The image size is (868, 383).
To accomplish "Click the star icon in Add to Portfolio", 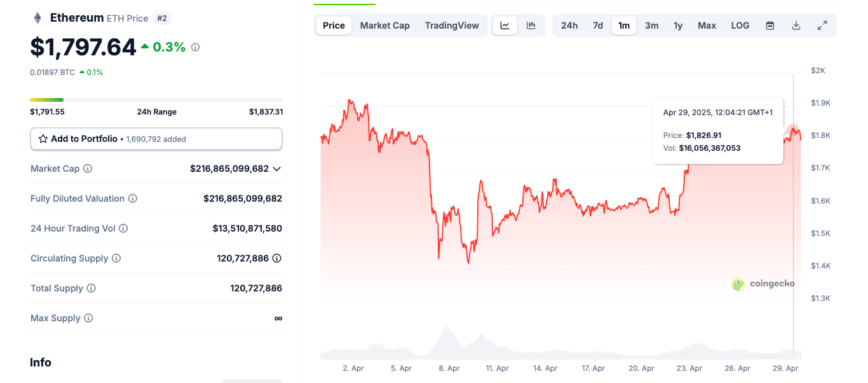I will coord(43,139).
